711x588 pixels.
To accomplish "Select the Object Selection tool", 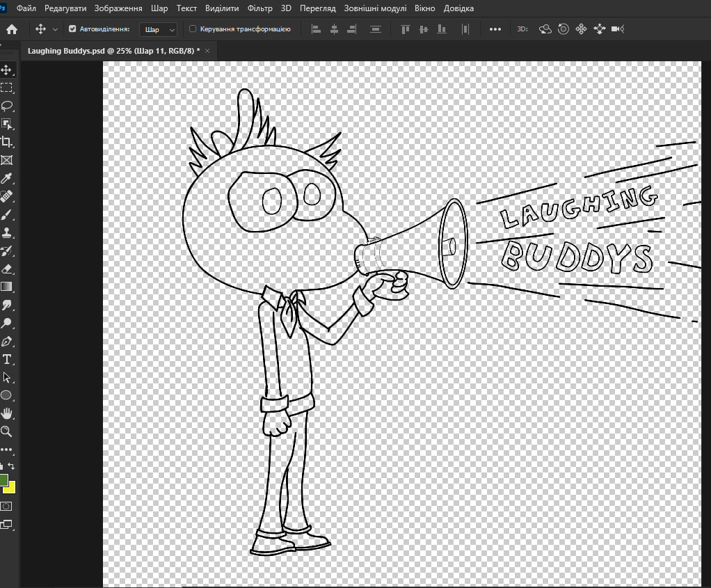I will [6, 124].
